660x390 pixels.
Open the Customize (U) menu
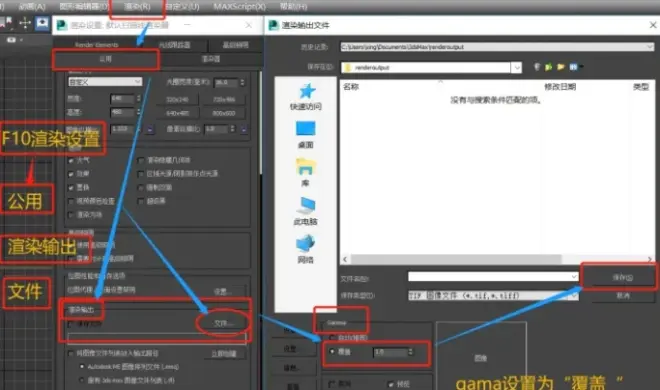coord(182,7)
